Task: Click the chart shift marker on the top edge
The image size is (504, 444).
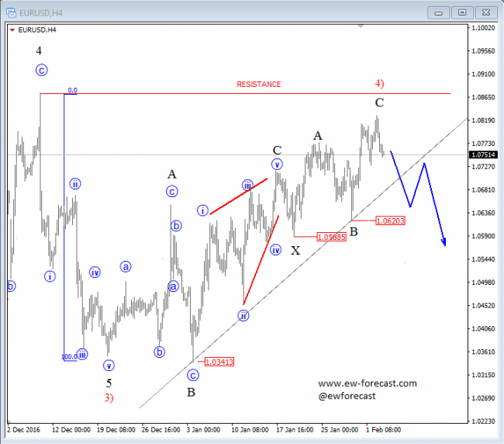Action: tap(361, 26)
